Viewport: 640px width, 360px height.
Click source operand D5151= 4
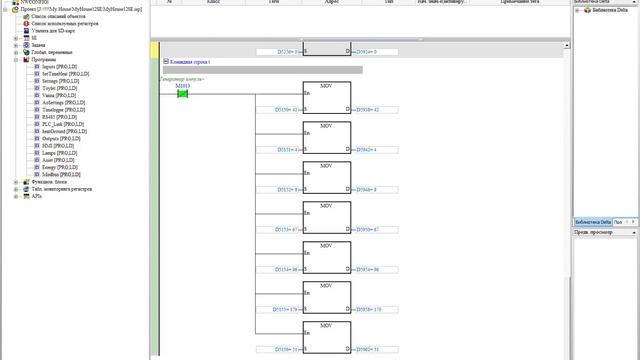tap(279, 150)
